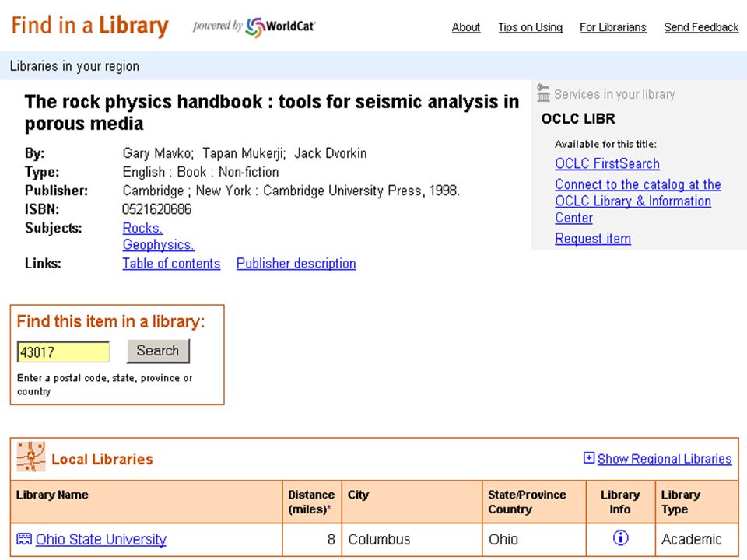Open the About page
747x560 pixels.
pyautogui.click(x=466, y=27)
